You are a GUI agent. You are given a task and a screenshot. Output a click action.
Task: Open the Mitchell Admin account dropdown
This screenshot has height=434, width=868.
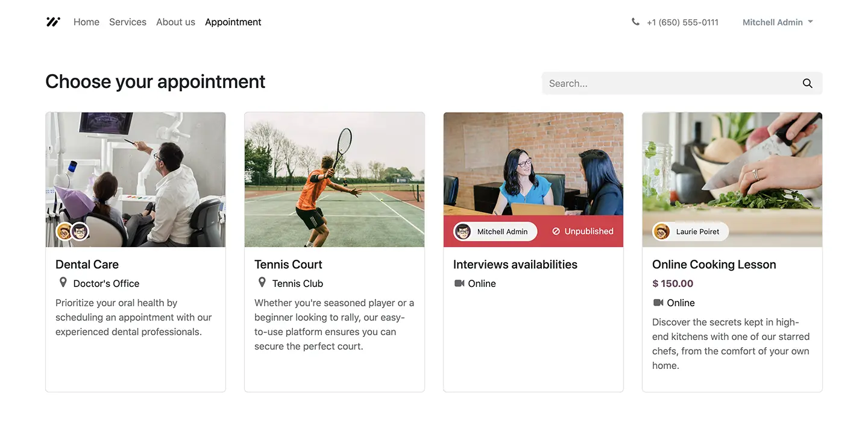tap(773, 22)
